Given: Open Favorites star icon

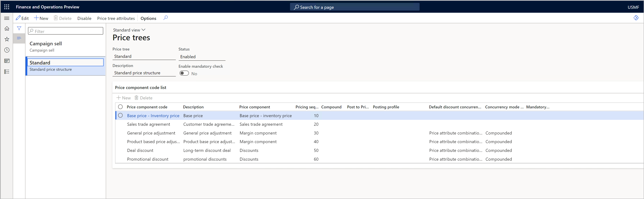Looking at the screenshot, I should (7, 39).
